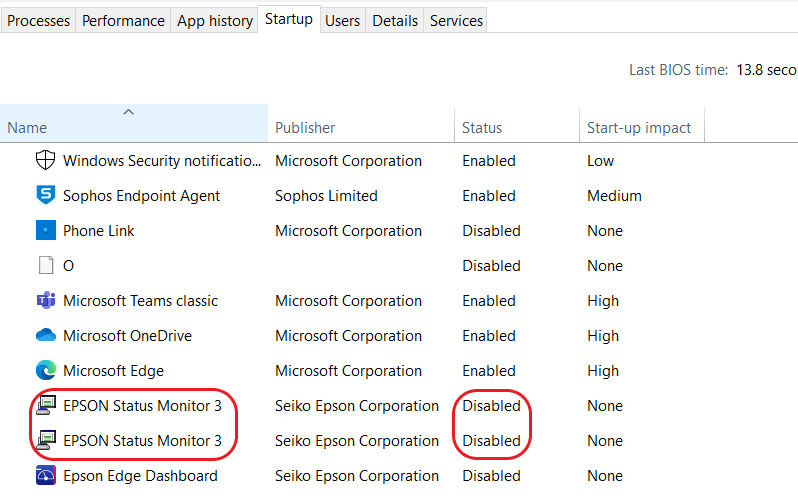Click the first EPSON Status Monitor 3 icon
This screenshot has width=798, height=499.
45,406
